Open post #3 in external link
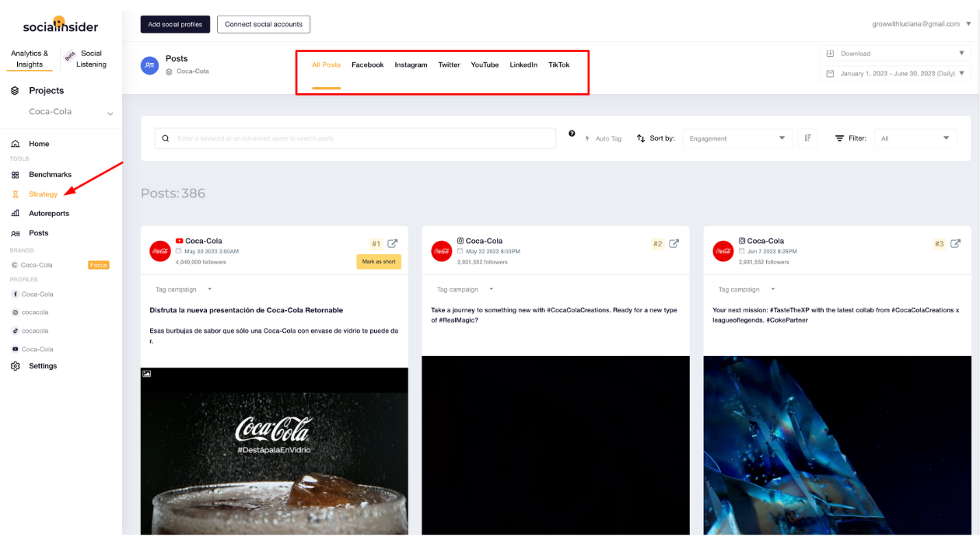 (956, 243)
